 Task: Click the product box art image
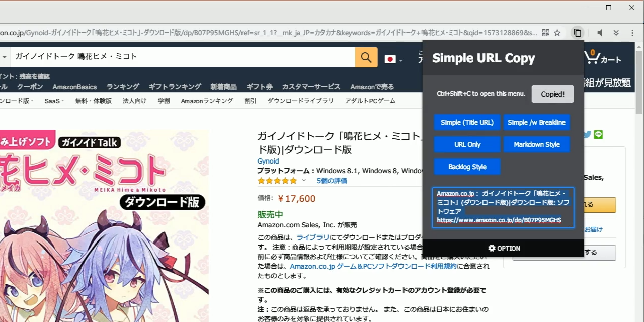coord(104,226)
